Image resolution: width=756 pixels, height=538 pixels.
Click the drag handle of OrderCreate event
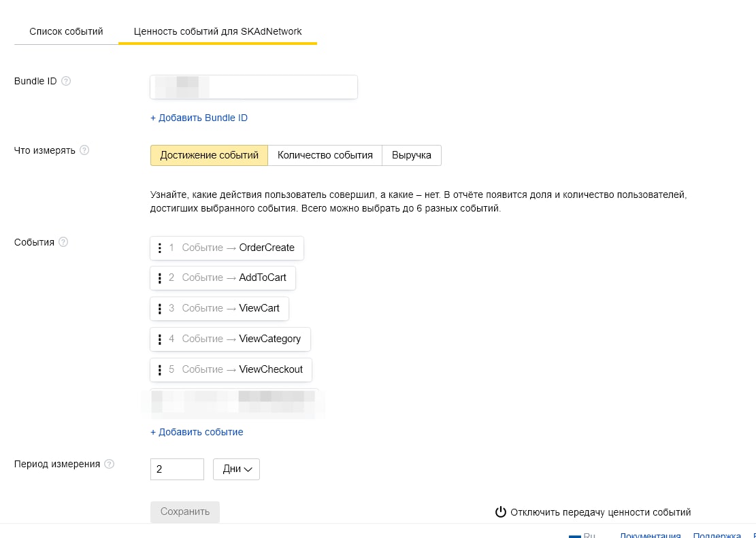click(160, 248)
